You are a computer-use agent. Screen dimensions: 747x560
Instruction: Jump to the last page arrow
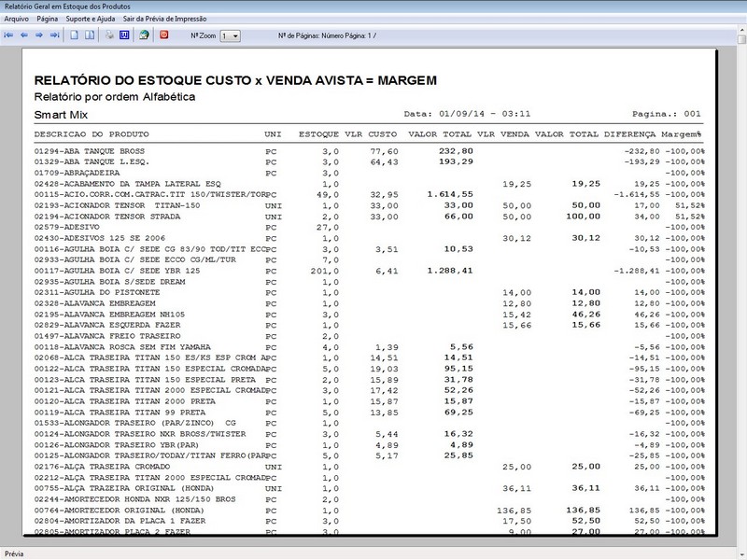tap(54, 35)
